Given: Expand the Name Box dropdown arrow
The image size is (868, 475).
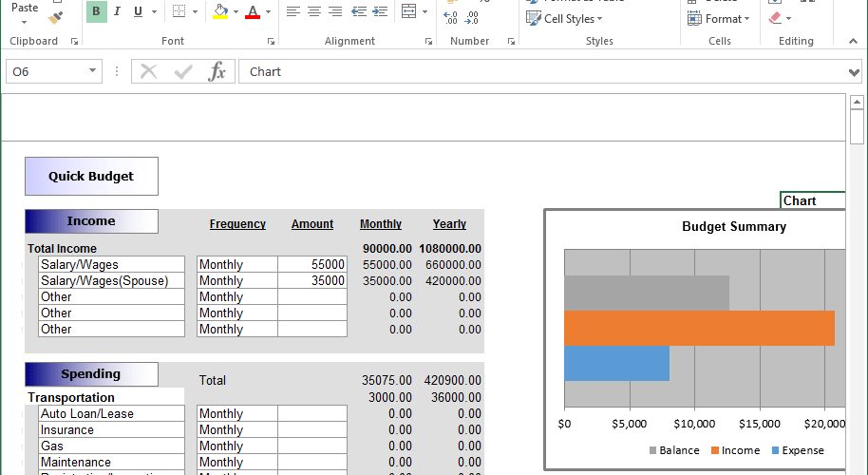Looking at the screenshot, I should 92,71.
